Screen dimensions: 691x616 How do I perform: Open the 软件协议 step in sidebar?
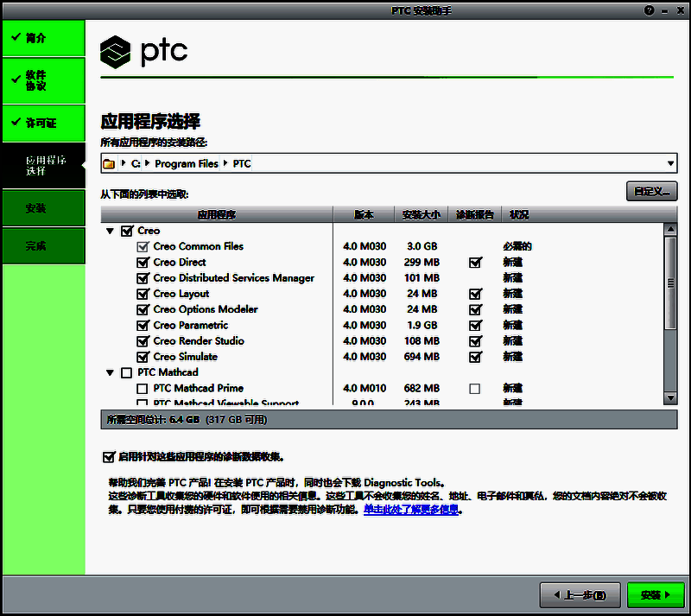click(43, 80)
